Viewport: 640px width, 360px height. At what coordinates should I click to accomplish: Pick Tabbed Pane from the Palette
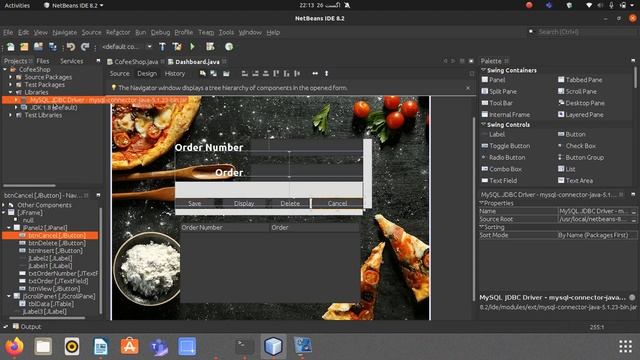580,80
